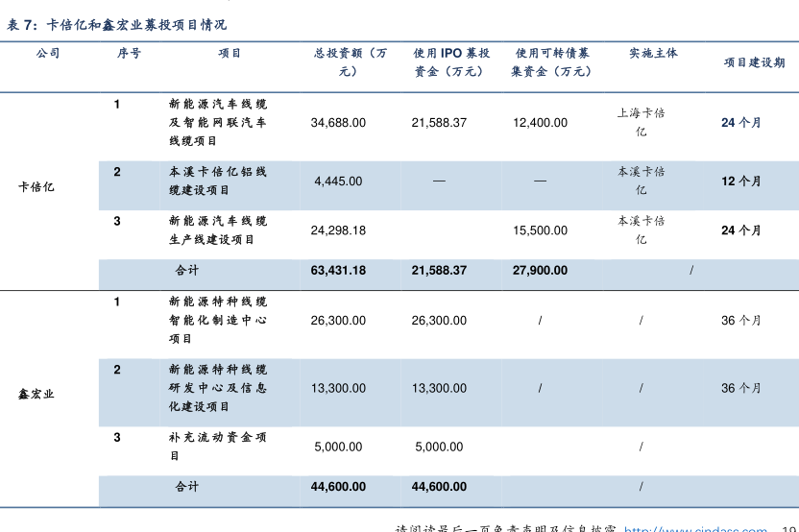Select the 27,900.00 convertible bond subtotal
Screen dimensions: 799x532
tap(540, 271)
